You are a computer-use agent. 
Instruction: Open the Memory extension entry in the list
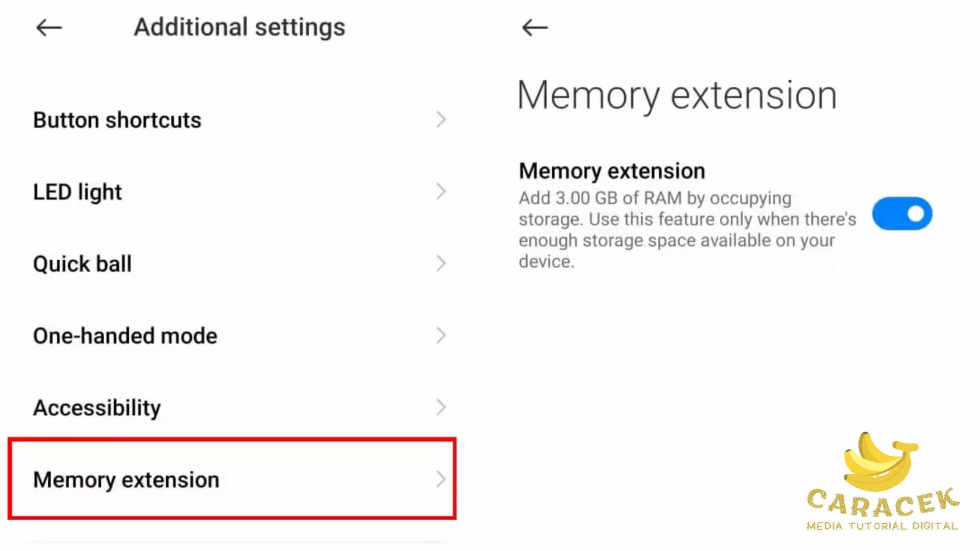point(126,480)
